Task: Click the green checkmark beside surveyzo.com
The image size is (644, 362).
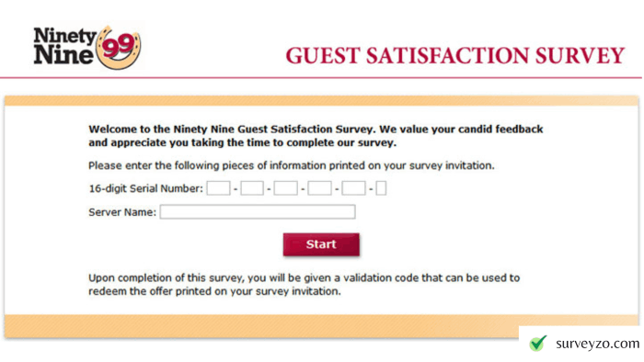Action: click(x=538, y=343)
